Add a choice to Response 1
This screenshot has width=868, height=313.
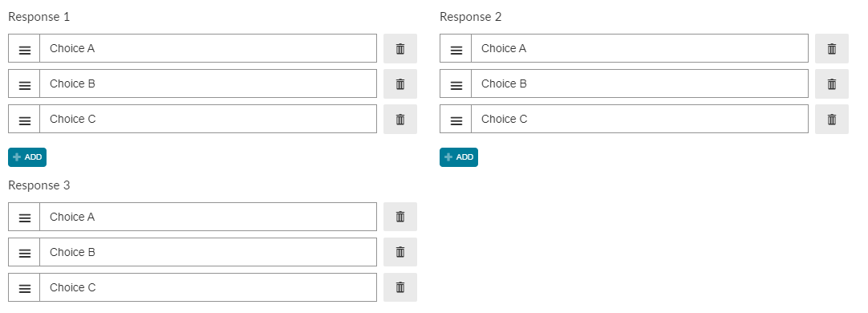pyautogui.click(x=27, y=157)
